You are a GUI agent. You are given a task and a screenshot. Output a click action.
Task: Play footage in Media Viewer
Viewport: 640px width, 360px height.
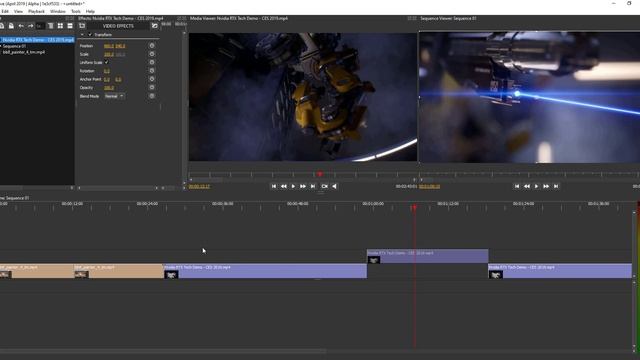[x=293, y=186]
